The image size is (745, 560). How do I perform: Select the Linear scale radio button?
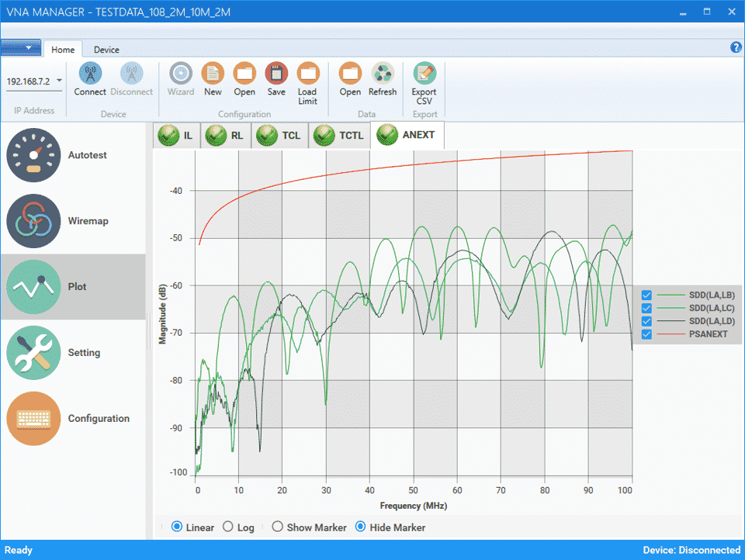click(x=177, y=527)
